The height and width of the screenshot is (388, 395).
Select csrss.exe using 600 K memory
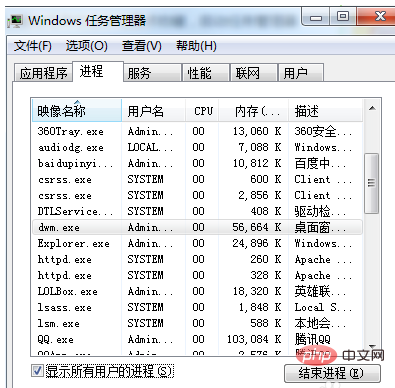point(197,179)
